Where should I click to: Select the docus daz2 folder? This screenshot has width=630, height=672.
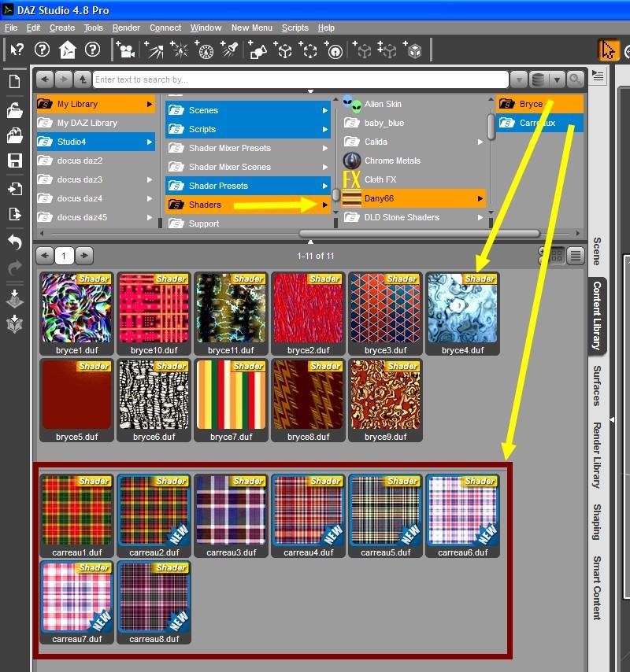point(95,161)
